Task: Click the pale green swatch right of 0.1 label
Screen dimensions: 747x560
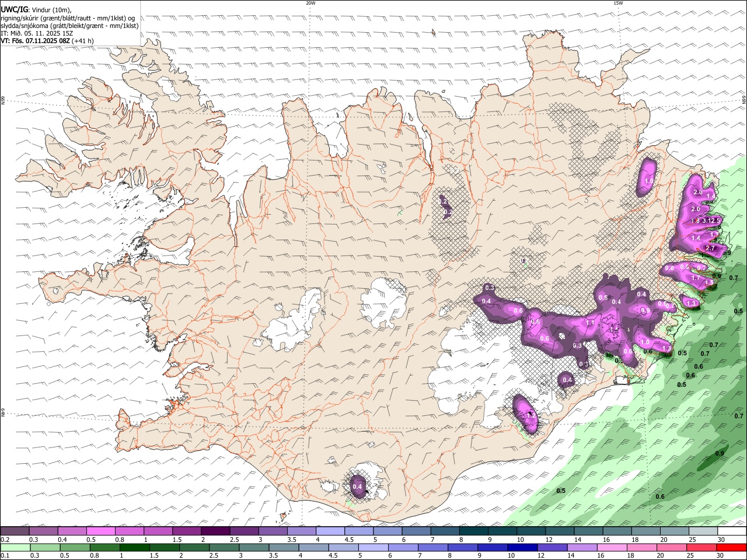Action: coord(15,547)
